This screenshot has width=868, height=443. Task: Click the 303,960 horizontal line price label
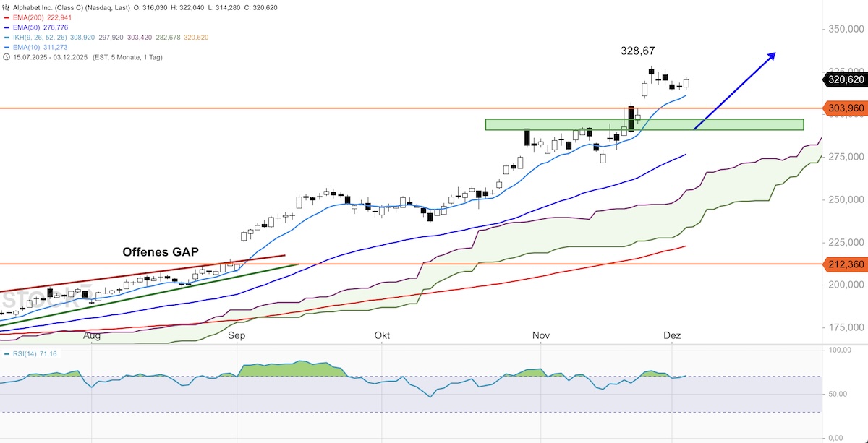click(844, 108)
